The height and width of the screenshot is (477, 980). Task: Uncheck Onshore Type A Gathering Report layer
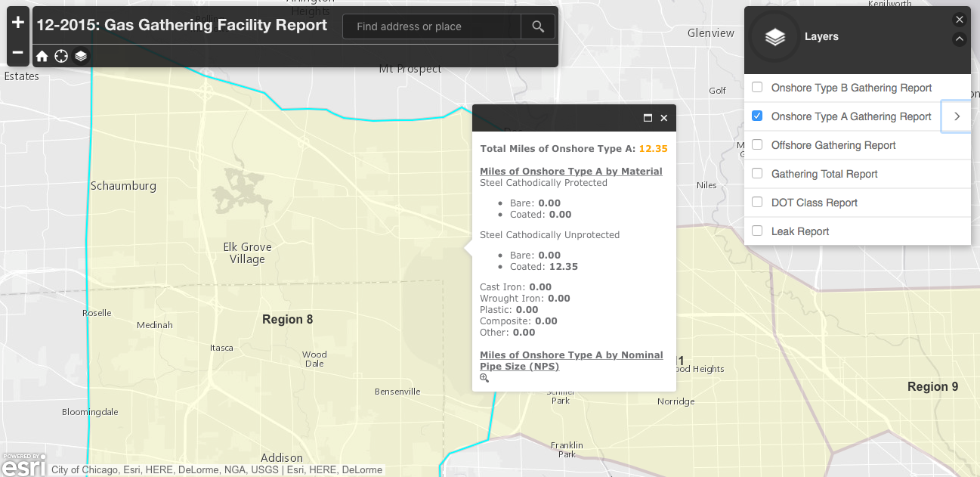pyautogui.click(x=757, y=116)
